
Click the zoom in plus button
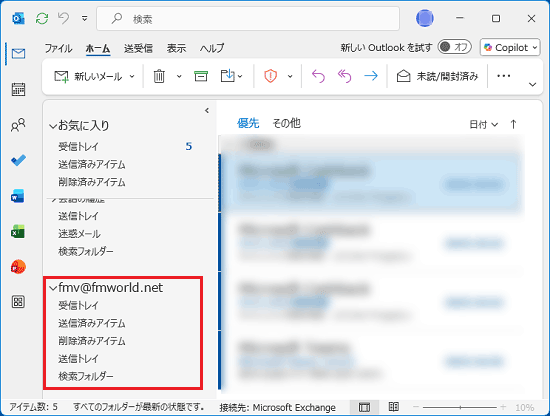503,407
